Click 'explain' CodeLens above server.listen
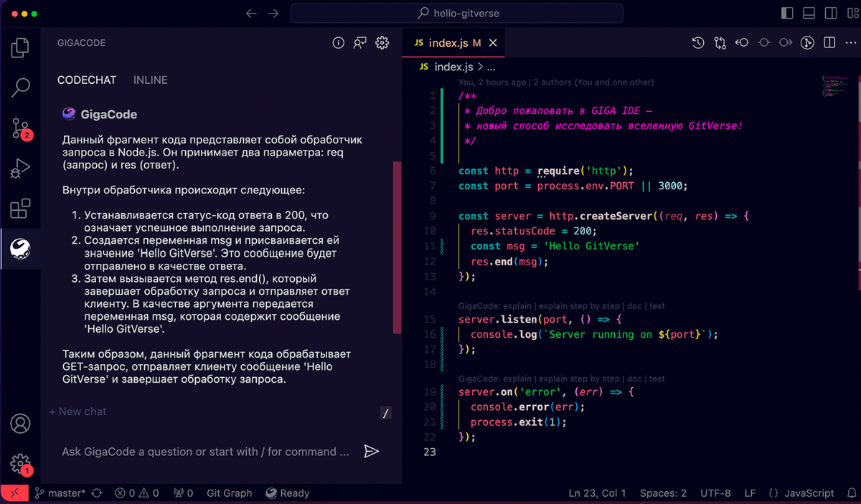This screenshot has height=504, width=861. 518,306
